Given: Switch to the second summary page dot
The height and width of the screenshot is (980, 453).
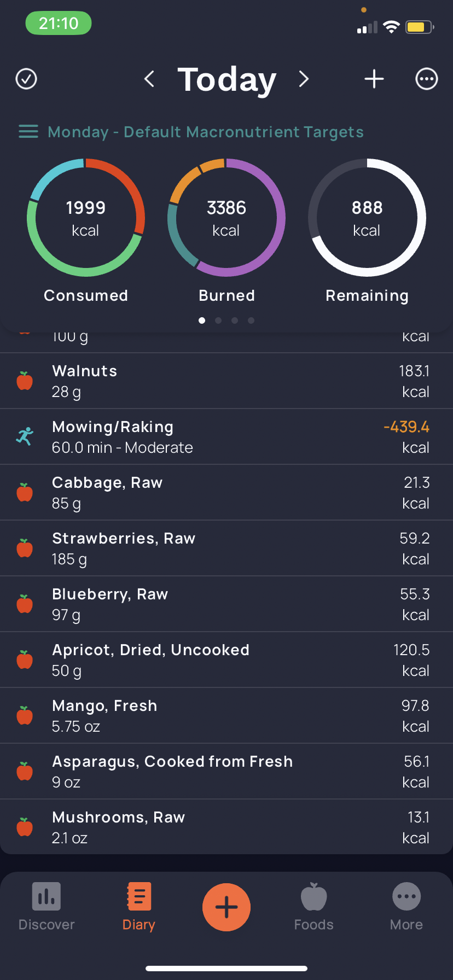Looking at the screenshot, I should point(218,320).
